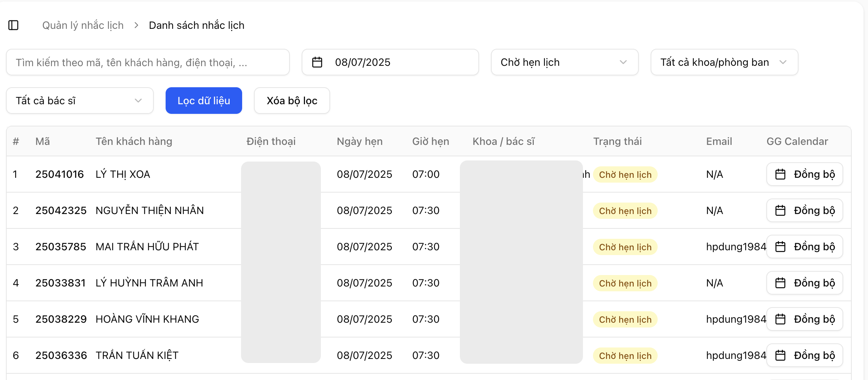
Task: Click calendar icon in LÝ THỊ XOA row
Action: (780, 174)
